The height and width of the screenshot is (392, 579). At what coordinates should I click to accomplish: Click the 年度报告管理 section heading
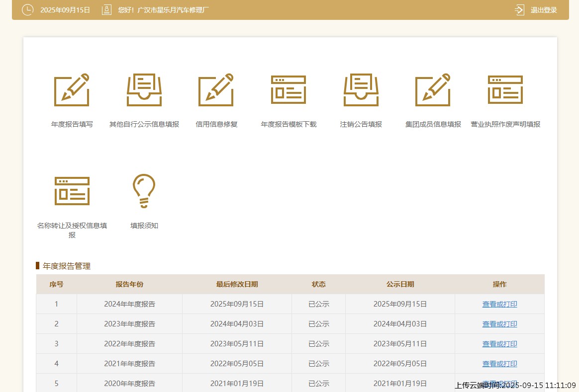67,266
